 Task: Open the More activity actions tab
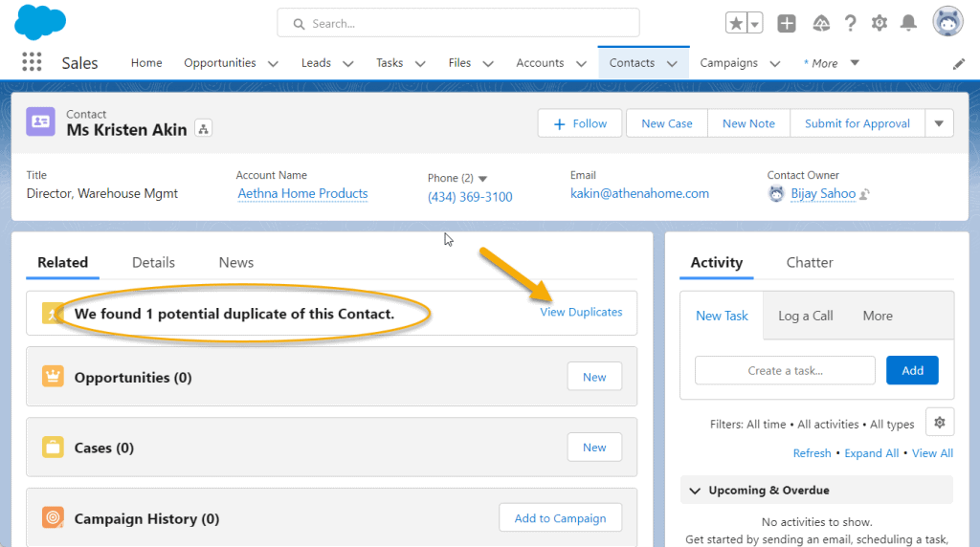tap(878, 316)
